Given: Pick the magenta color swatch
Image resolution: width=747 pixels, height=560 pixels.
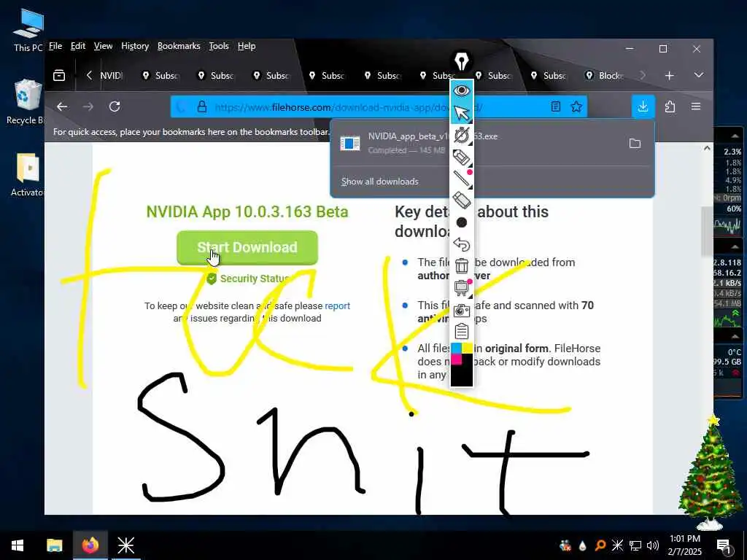Looking at the screenshot, I should pyautogui.click(x=456, y=359).
